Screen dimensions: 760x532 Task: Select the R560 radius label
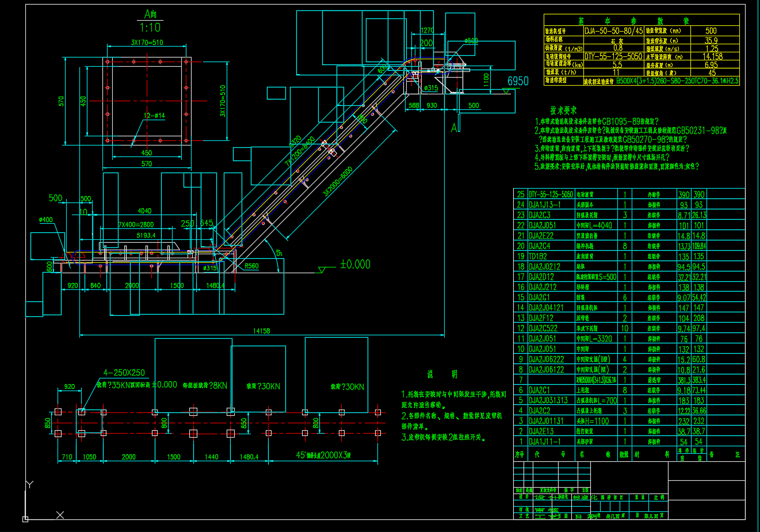point(251,266)
